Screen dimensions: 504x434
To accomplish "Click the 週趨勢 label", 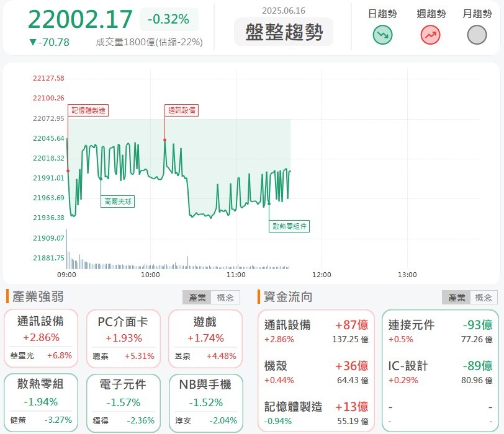I will tap(431, 14).
